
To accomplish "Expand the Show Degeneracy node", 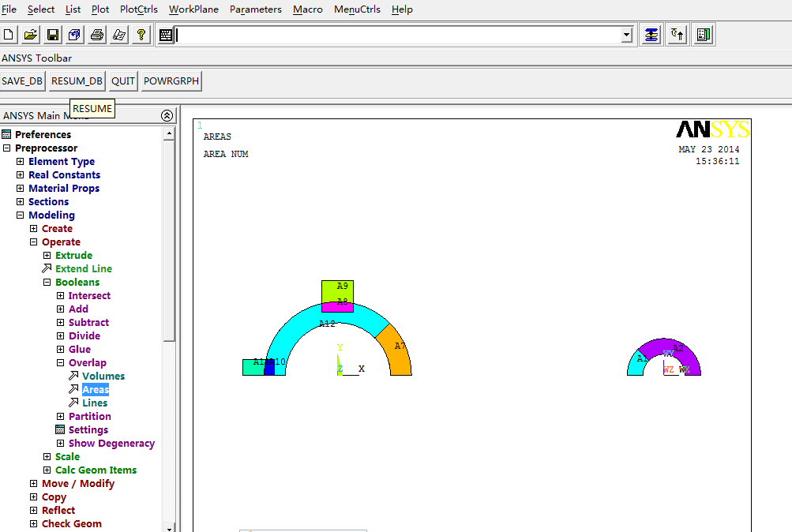I will point(61,443).
